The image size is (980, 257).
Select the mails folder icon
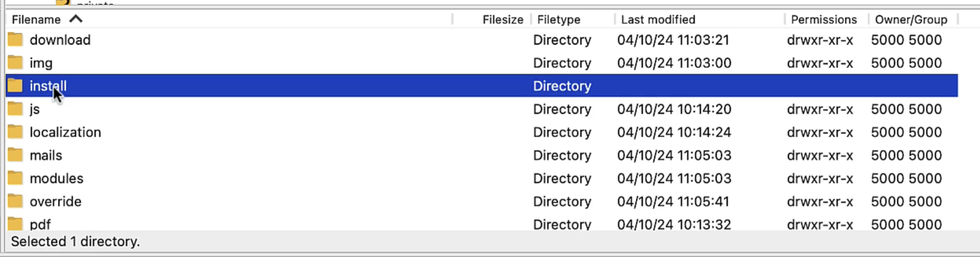click(15, 155)
